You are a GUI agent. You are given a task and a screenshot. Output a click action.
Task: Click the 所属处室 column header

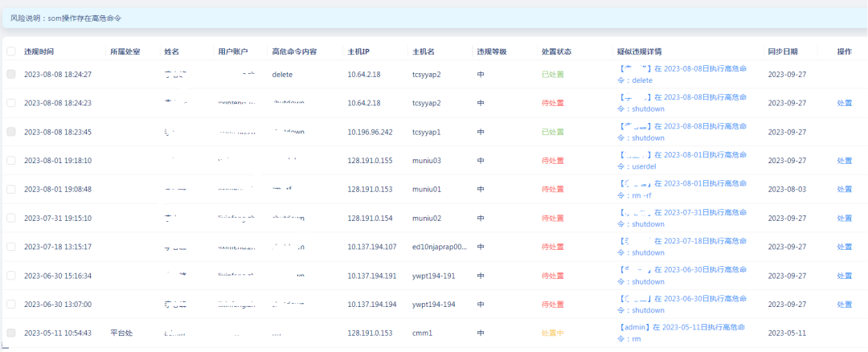point(125,51)
